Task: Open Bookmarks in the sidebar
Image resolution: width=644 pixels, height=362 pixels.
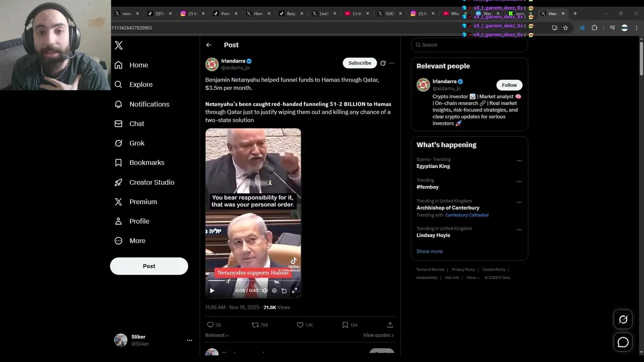Action: pos(139,162)
